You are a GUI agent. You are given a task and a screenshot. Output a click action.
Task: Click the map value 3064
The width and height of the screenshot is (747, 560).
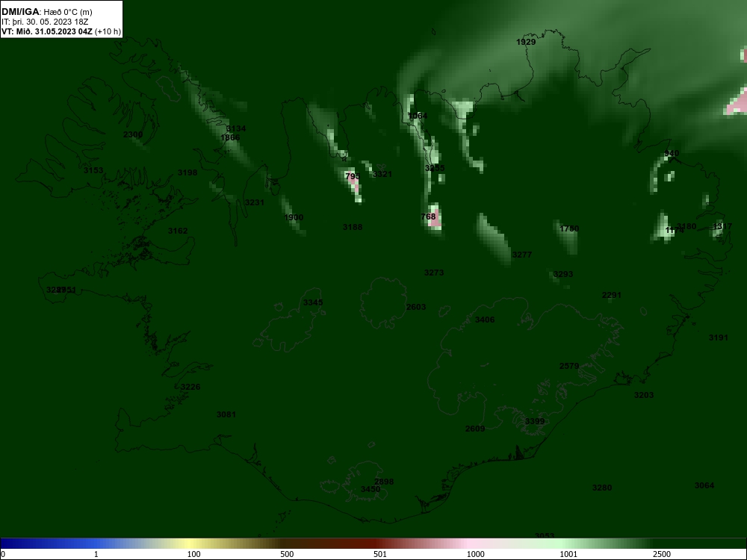pos(704,486)
